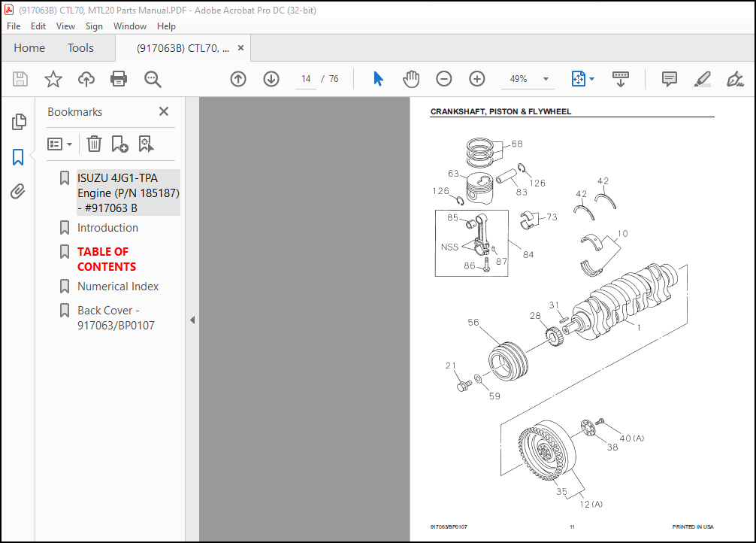Click the NSS label in diagram
The height and width of the screenshot is (543, 756).
point(449,247)
